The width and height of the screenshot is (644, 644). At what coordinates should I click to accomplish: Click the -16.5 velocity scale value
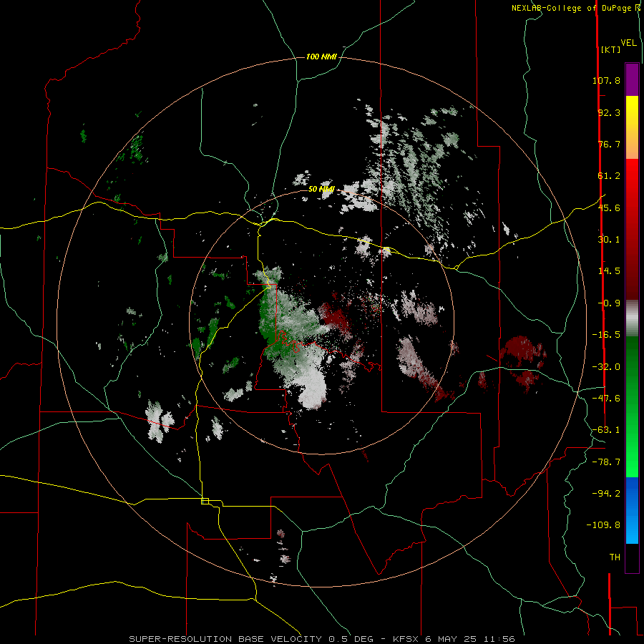pos(606,335)
